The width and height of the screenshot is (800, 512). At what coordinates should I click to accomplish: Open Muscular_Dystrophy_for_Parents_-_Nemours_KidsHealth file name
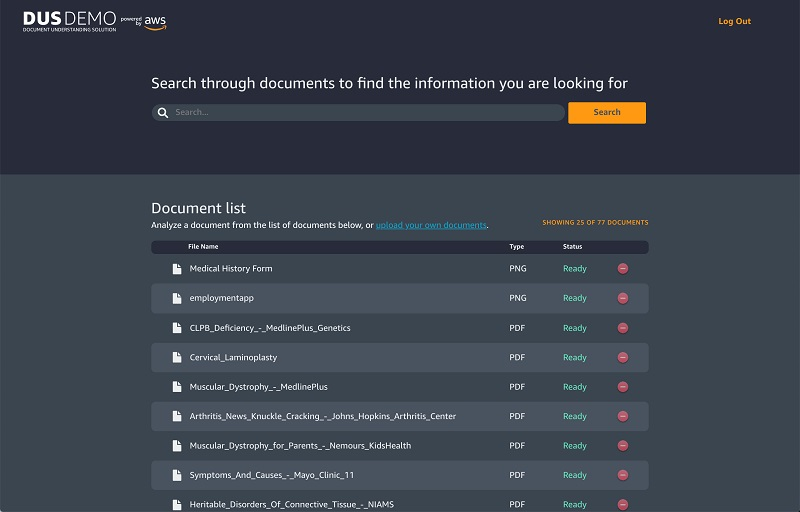(x=300, y=446)
